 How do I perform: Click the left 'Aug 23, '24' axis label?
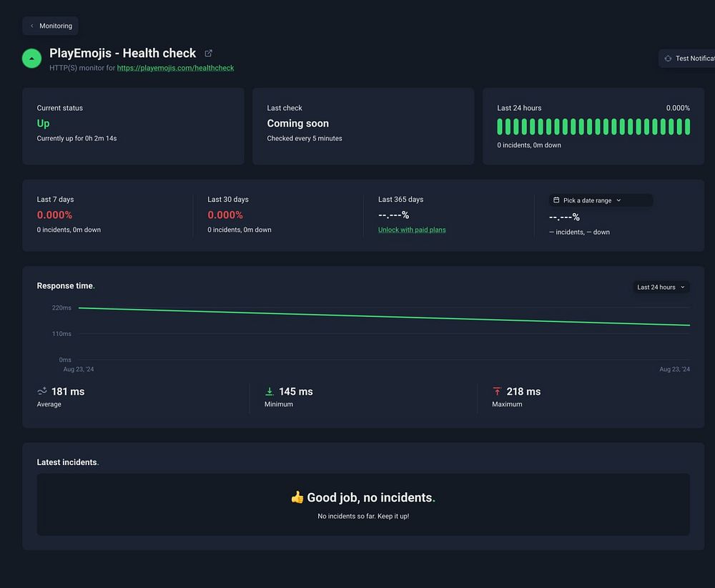click(79, 370)
